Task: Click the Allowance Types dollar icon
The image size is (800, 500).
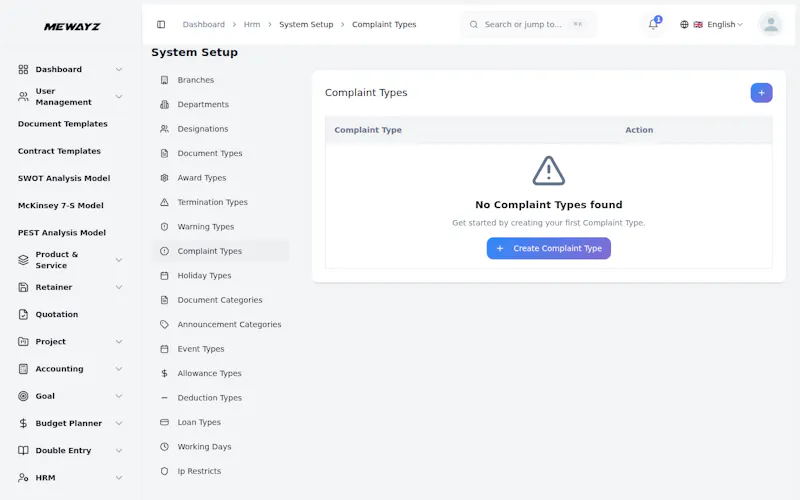Action: (x=164, y=373)
